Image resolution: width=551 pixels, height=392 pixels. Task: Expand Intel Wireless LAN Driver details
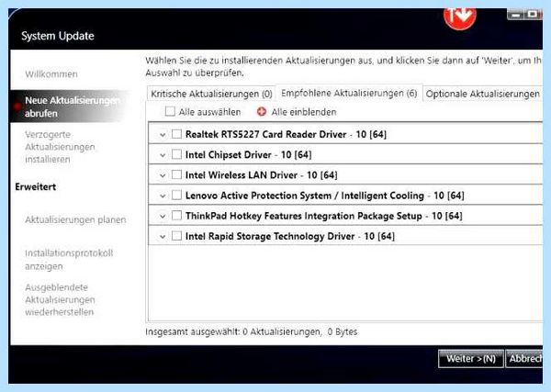pos(163,175)
